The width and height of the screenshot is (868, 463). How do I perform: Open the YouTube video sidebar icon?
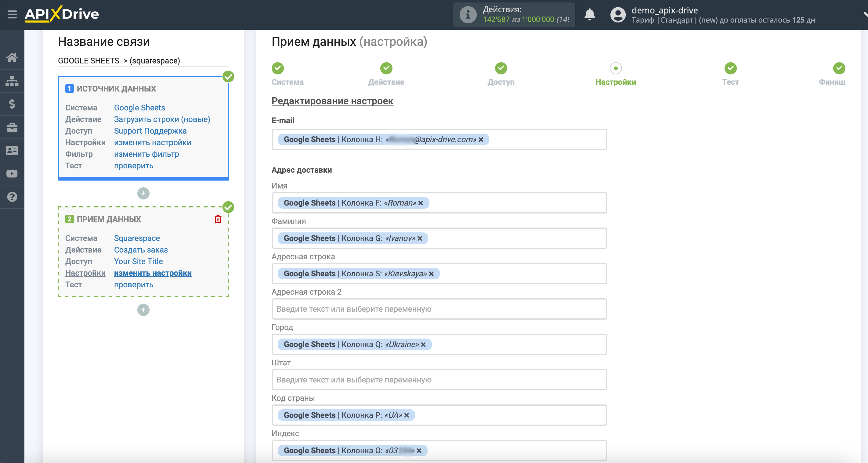[12, 174]
